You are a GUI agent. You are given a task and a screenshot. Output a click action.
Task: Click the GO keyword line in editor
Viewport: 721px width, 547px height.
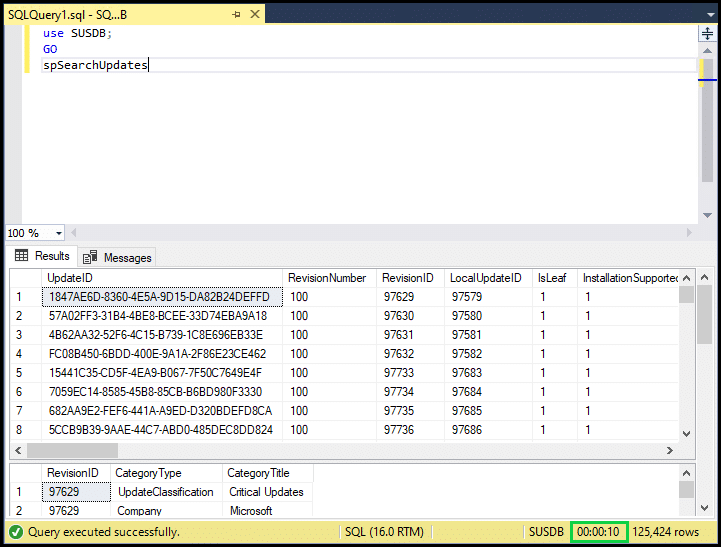(x=50, y=49)
